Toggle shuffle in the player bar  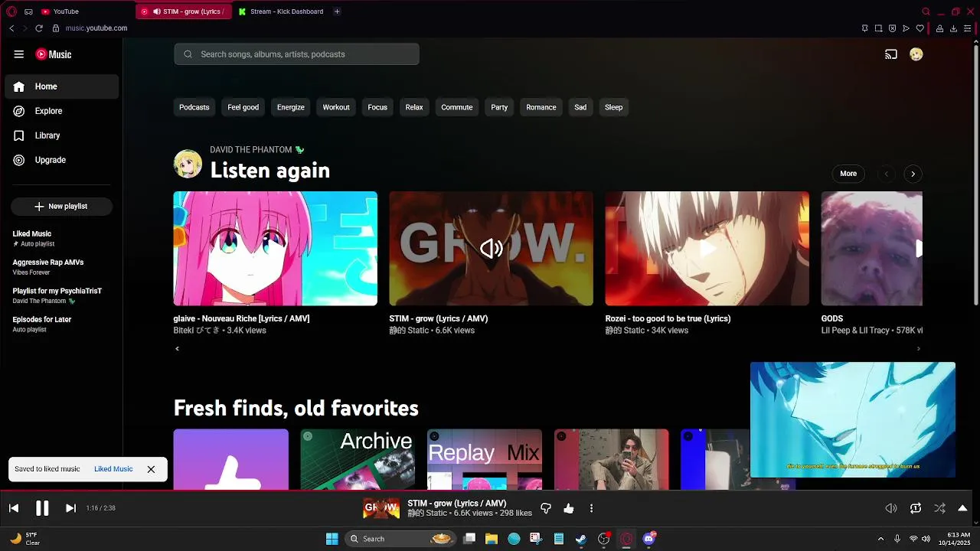pyautogui.click(x=939, y=508)
